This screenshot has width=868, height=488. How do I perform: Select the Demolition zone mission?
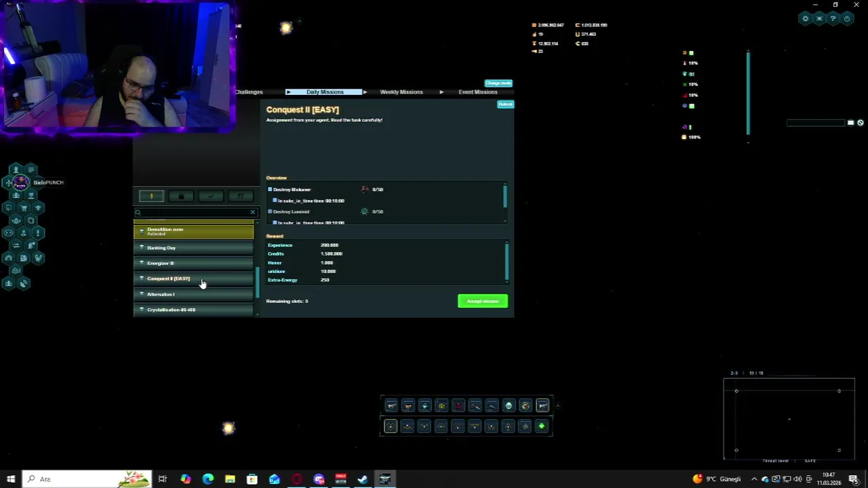click(194, 232)
